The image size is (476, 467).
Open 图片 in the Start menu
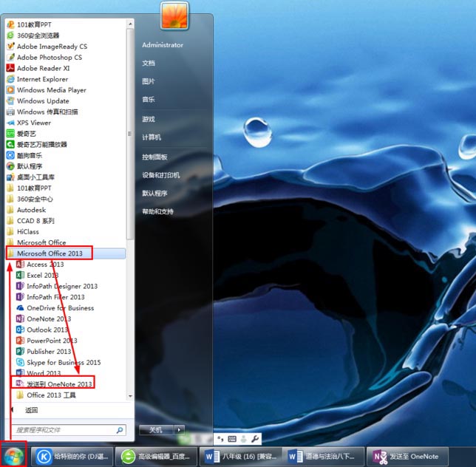pos(149,81)
